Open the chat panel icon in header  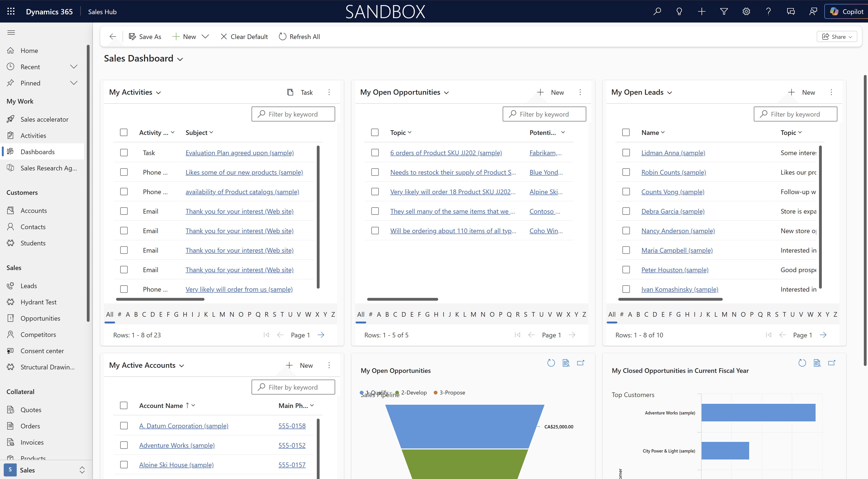click(791, 11)
